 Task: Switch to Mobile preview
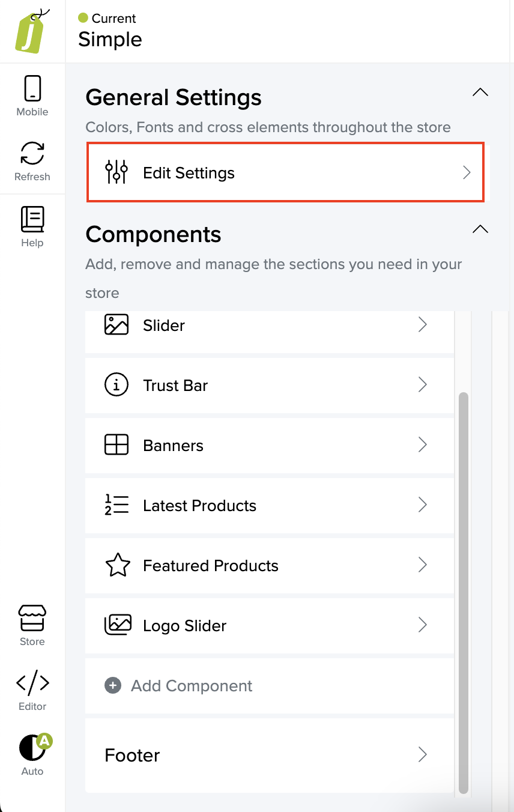pos(32,95)
